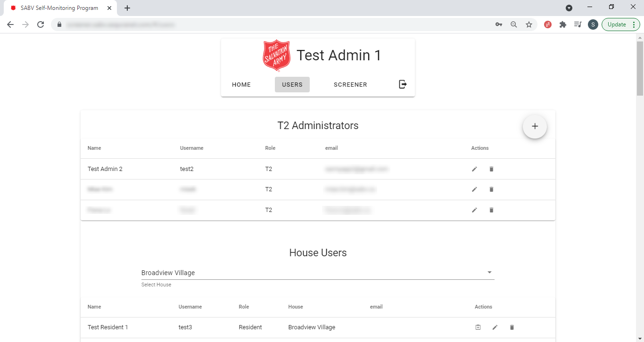Edit the Test Resident 1 user
This screenshot has width=644, height=342.
[495, 327]
